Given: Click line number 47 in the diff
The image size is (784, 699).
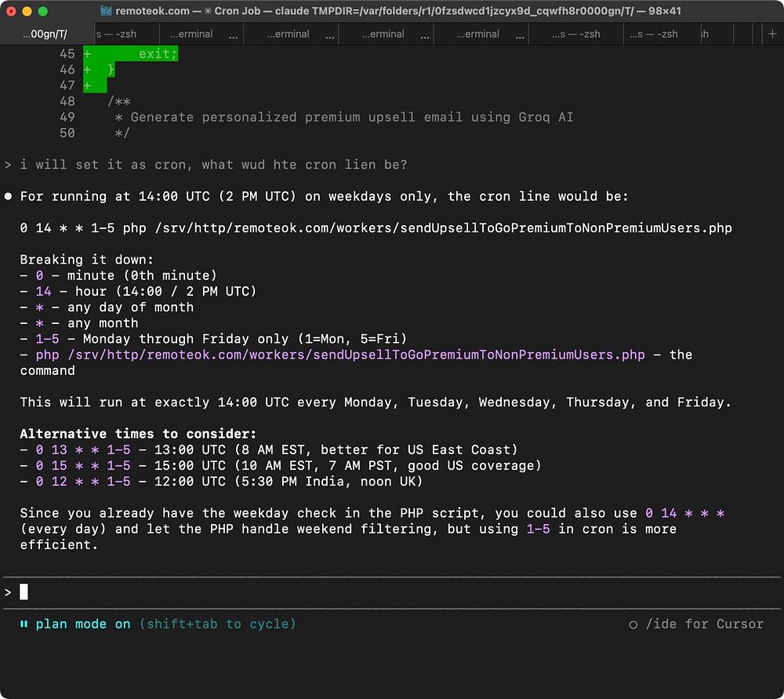Looking at the screenshot, I should click(x=67, y=86).
